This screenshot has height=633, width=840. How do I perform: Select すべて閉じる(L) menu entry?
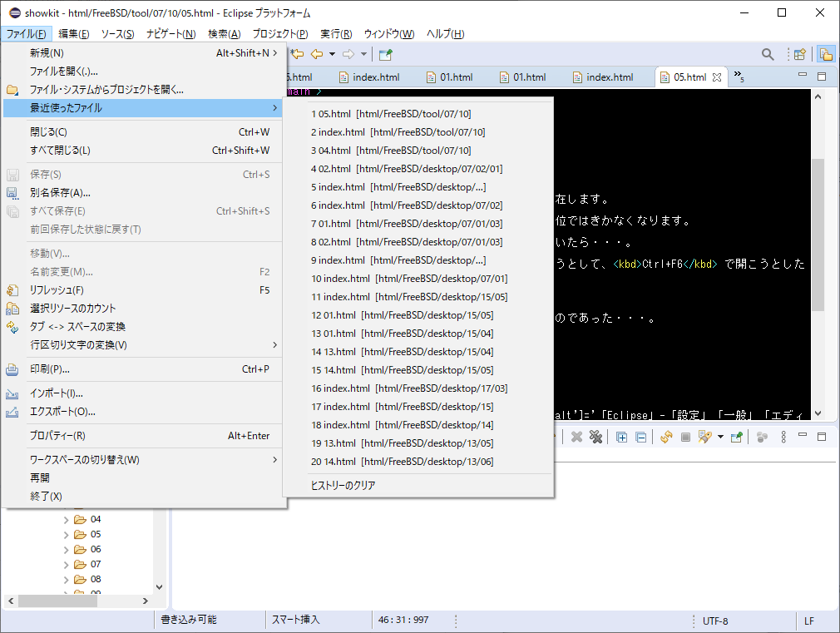click(x=142, y=150)
